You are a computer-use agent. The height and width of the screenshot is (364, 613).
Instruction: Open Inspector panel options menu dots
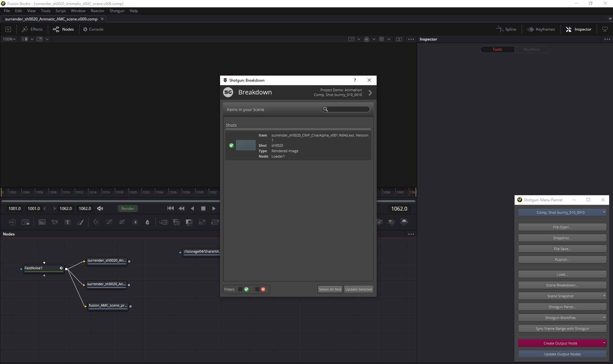pos(607,39)
